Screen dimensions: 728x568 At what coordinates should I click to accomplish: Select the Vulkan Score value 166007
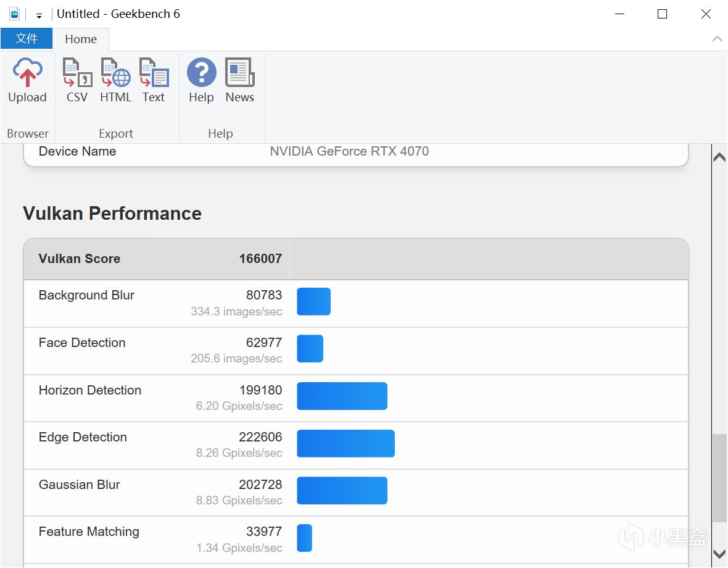point(260,259)
